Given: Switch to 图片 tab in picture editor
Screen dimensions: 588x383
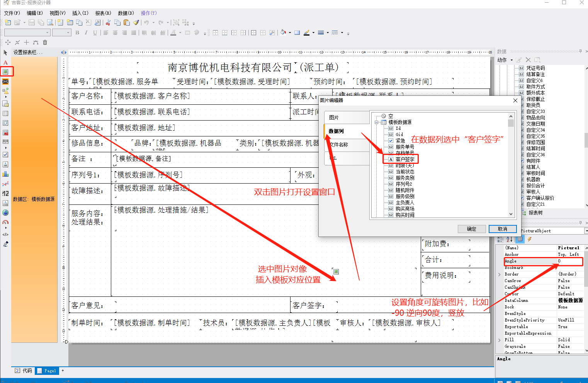Looking at the screenshot, I should coord(347,117).
